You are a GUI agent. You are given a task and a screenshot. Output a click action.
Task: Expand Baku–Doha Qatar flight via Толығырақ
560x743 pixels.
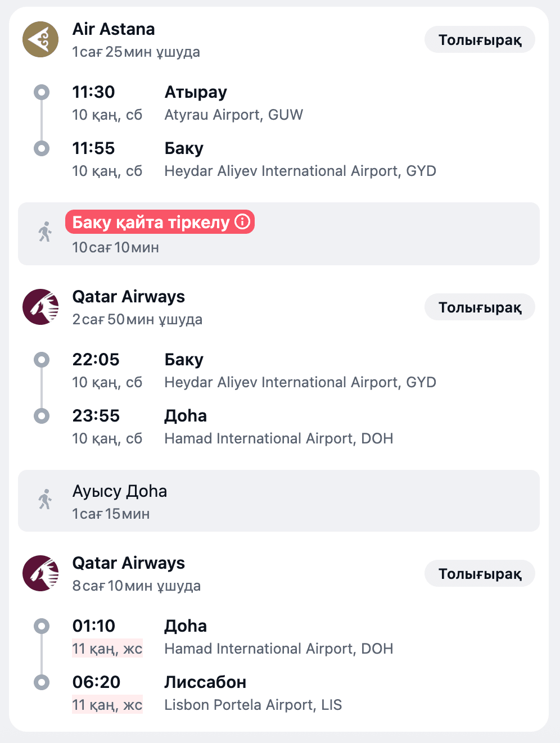[x=480, y=307]
